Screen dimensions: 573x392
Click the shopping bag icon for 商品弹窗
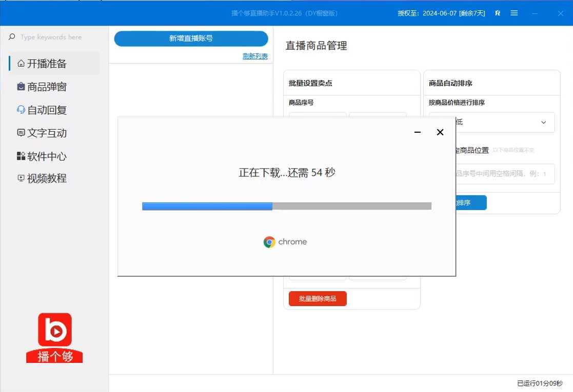(21, 87)
